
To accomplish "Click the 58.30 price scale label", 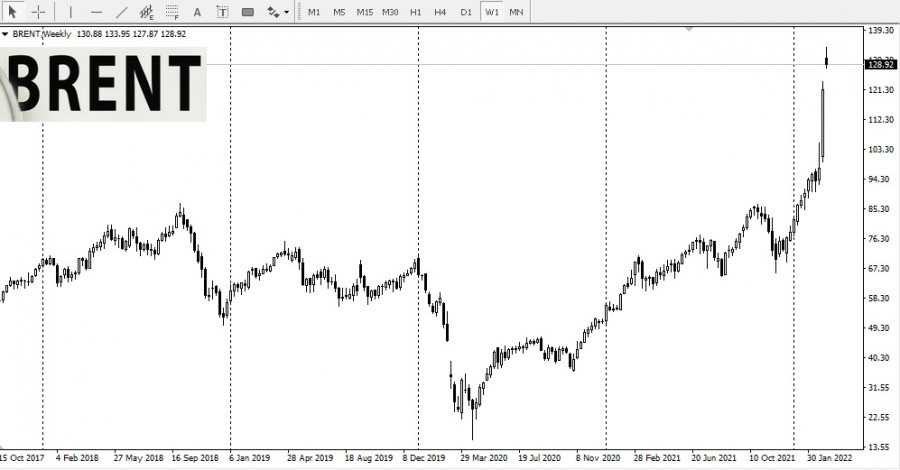I will pyautogui.click(x=881, y=298).
